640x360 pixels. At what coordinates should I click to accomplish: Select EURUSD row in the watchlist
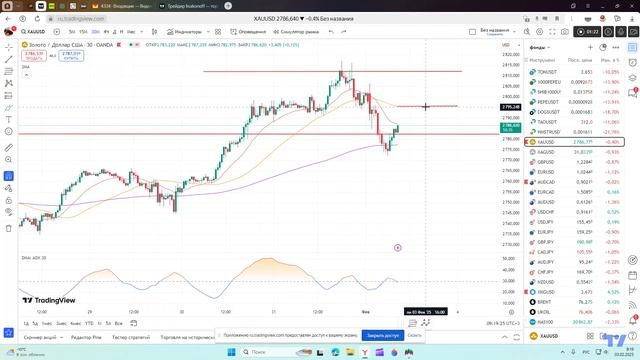(x=574, y=172)
